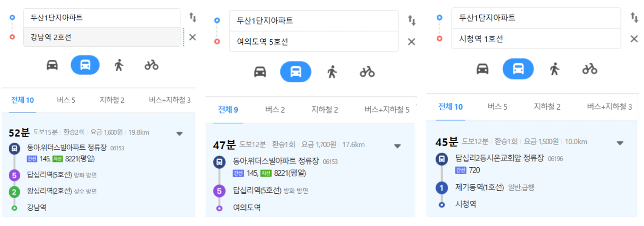Expand the 52분 route details
The height and width of the screenshot is (226, 644).
[x=179, y=134]
